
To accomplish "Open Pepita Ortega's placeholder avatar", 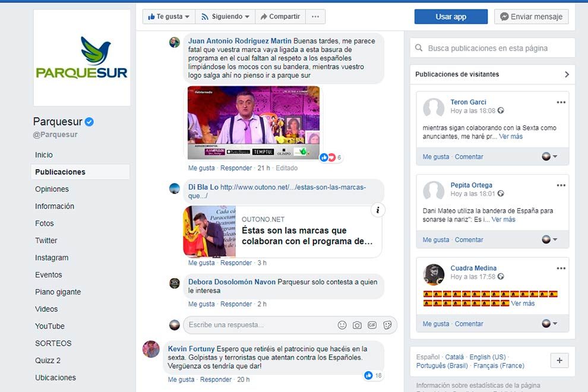I will pos(434,191).
